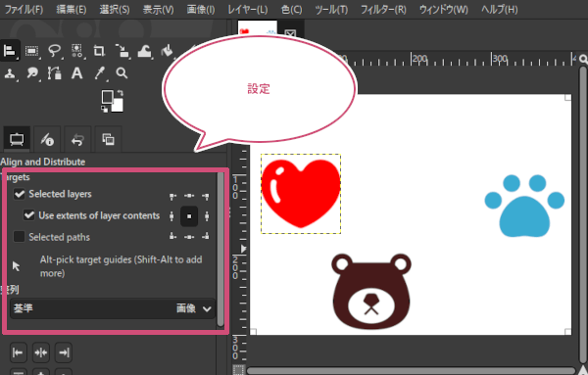Select the Scale transform tool
This screenshot has height=375, width=588.
pyautogui.click(x=122, y=51)
